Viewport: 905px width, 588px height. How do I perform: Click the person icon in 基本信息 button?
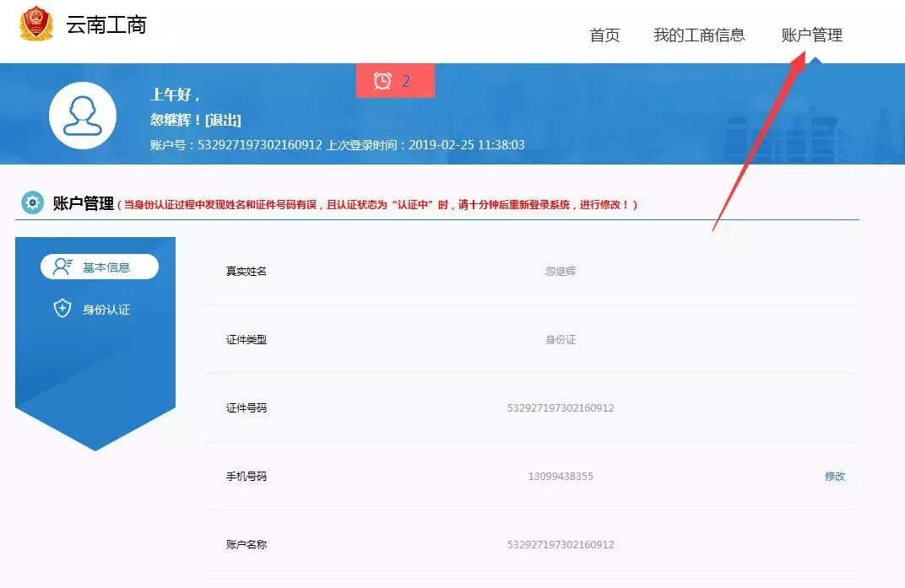62,267
